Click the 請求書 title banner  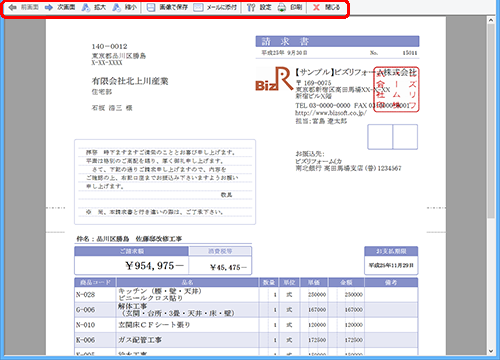[x=337, y=41]
